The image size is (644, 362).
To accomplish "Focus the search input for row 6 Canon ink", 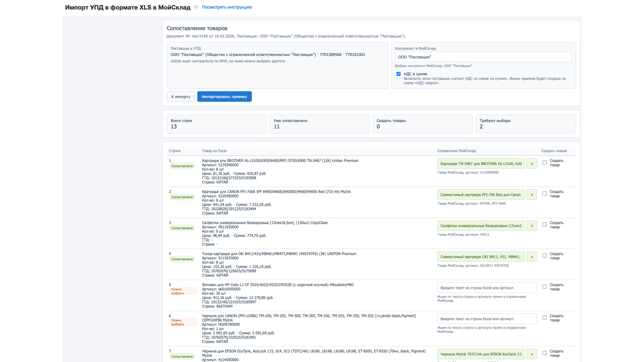I will pos(487,319).
